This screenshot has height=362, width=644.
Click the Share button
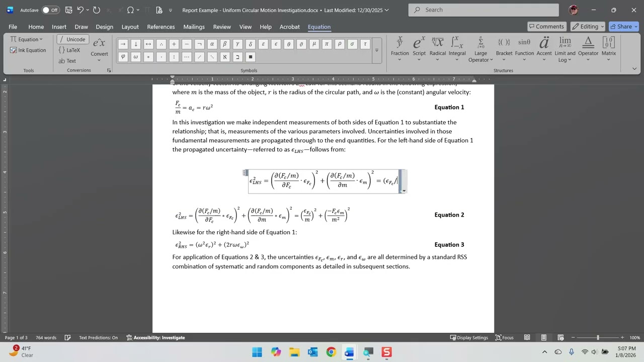pos(623,27)
